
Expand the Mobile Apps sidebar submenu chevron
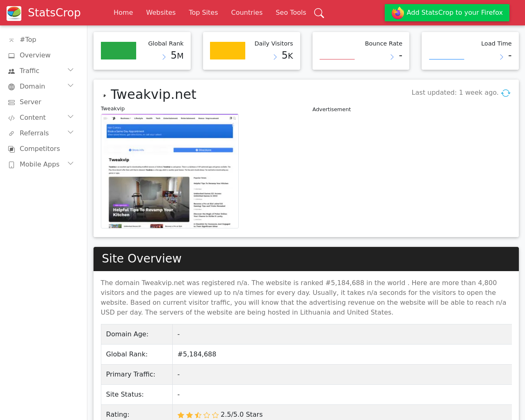(71, 164)
